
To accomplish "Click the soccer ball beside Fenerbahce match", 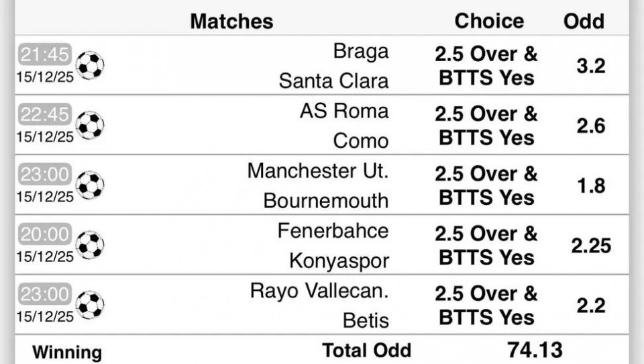I will coord(90,245).
